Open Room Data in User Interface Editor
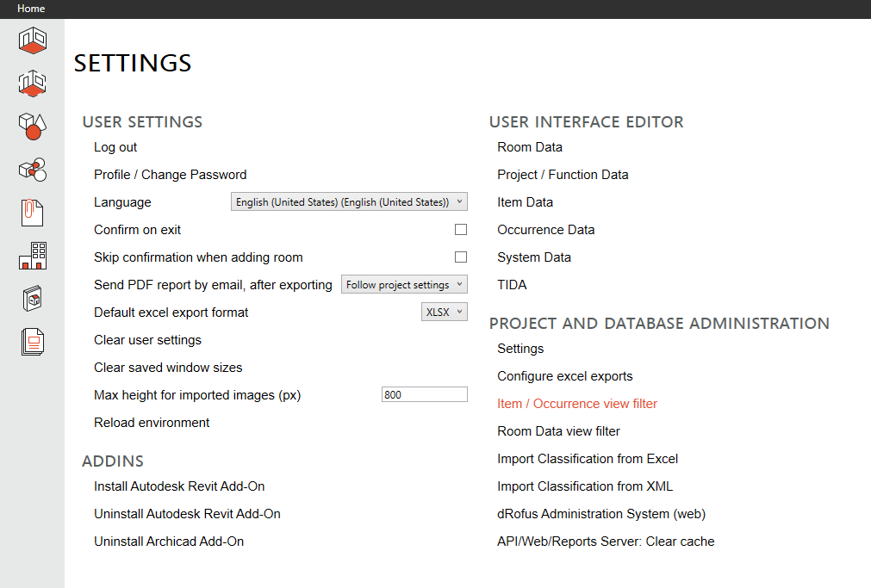 [x=530, y=147]
